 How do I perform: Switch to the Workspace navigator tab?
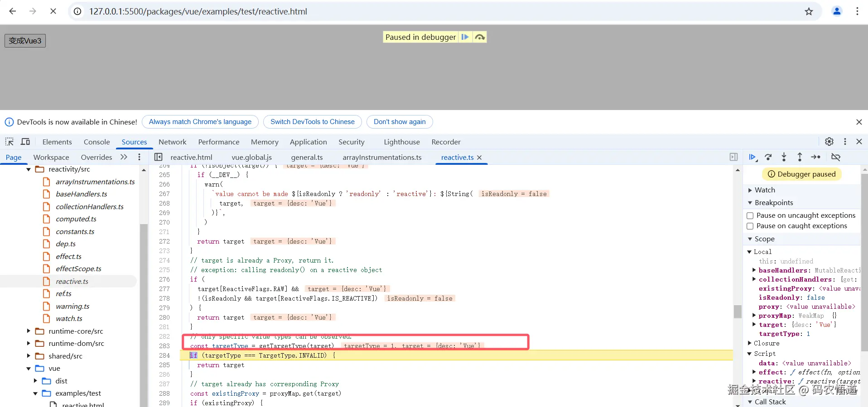pos(51,157)
